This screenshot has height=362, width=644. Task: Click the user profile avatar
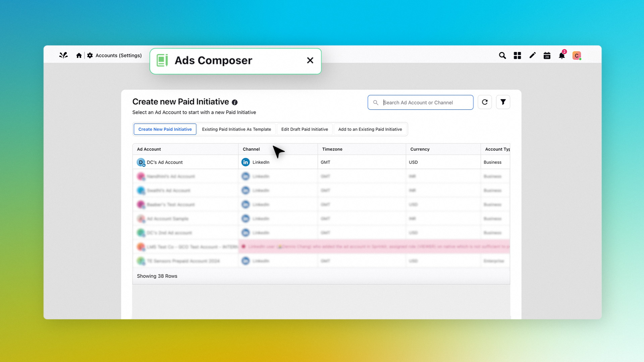tap(577, 55)
